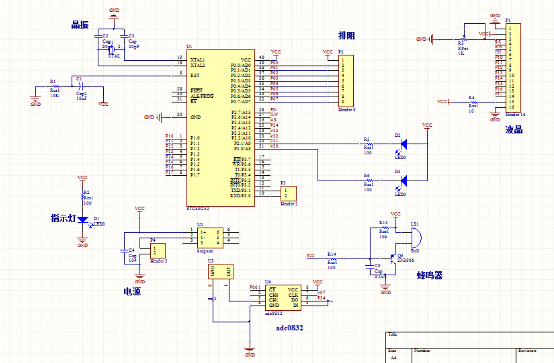Select LED diode D2 symbol

pos(403,144)
